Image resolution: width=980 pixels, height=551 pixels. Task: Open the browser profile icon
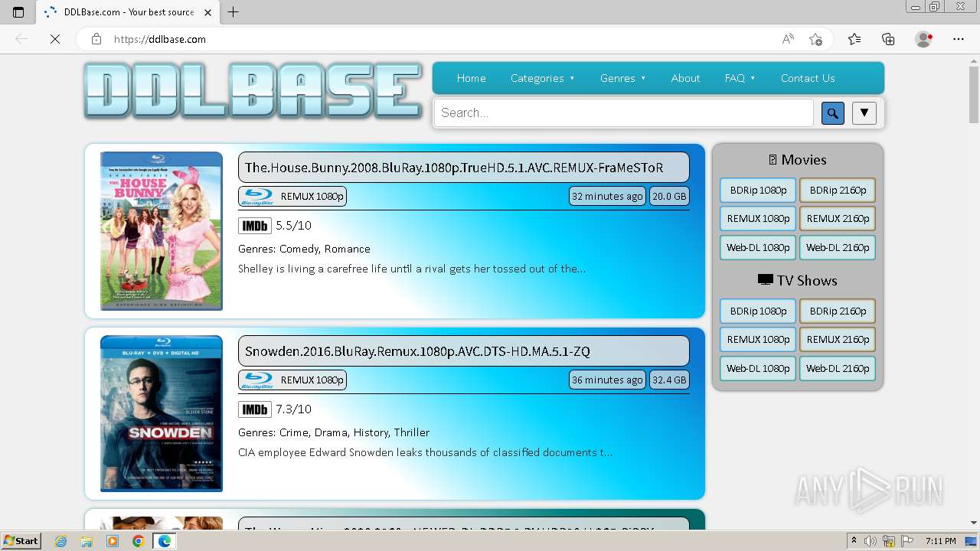tap(924, 39)
